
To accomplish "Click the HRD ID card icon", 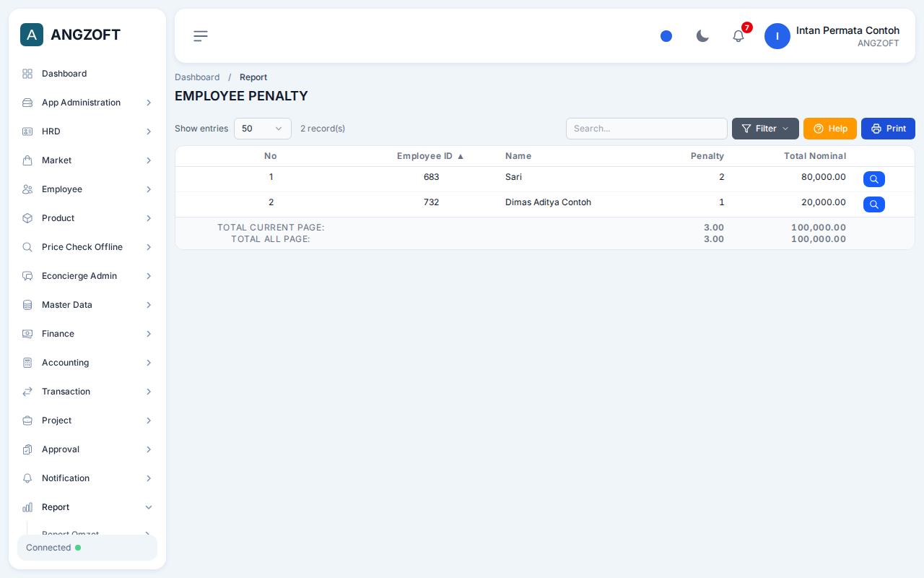I will click(27, 131).
